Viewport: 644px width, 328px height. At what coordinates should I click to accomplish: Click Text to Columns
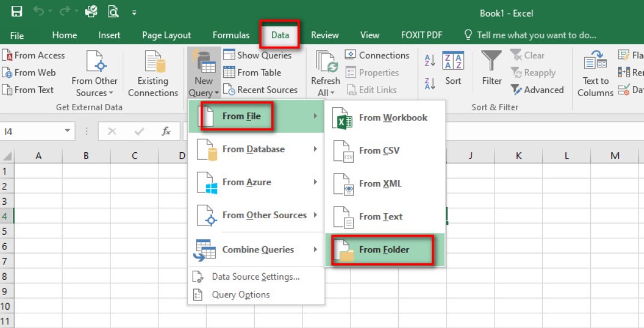click(x=596, y=74)
